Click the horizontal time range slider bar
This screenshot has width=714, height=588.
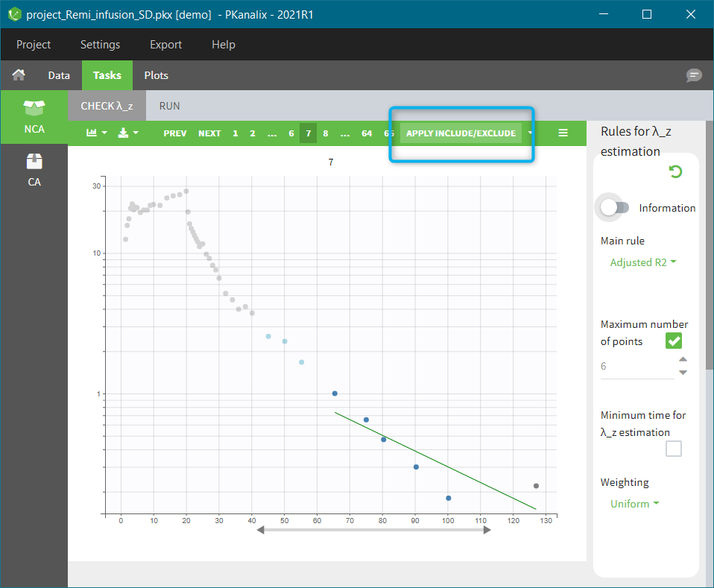tap(373, 530)
